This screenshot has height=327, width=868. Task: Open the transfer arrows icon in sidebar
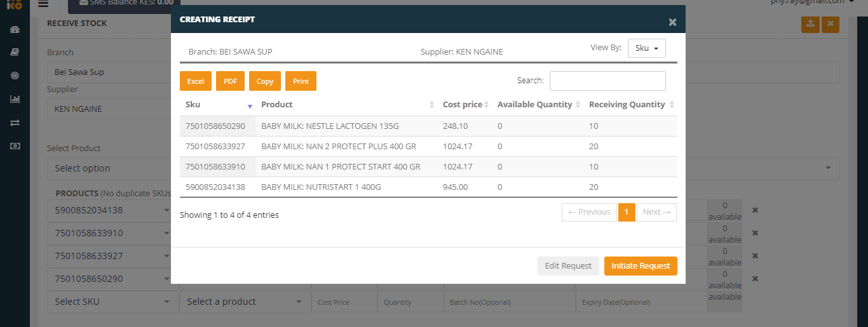[x=15, y=123]
